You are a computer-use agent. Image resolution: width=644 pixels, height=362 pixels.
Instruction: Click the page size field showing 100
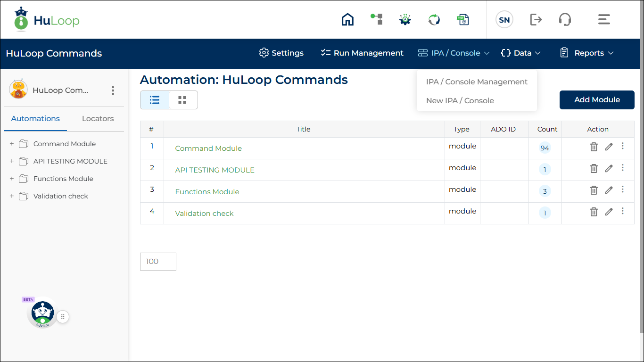pos(158,262)
